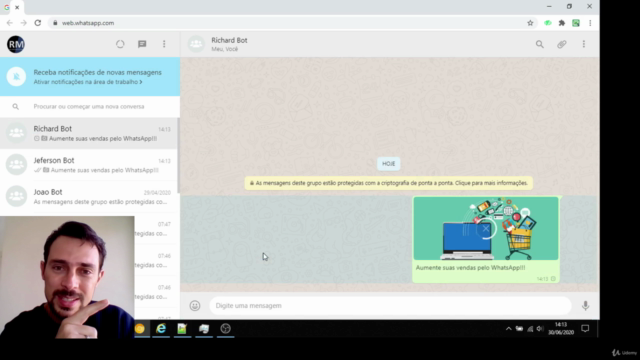This screenshot has width=640, height=360.
Task: Open the Windows notification center
Action: 585,329
